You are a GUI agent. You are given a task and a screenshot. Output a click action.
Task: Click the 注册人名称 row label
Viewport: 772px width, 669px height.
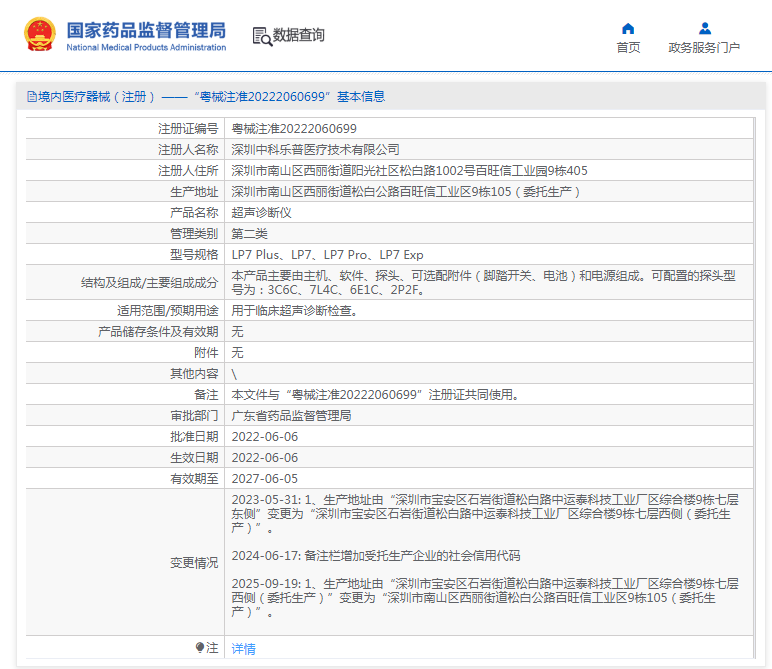[188, 150]
